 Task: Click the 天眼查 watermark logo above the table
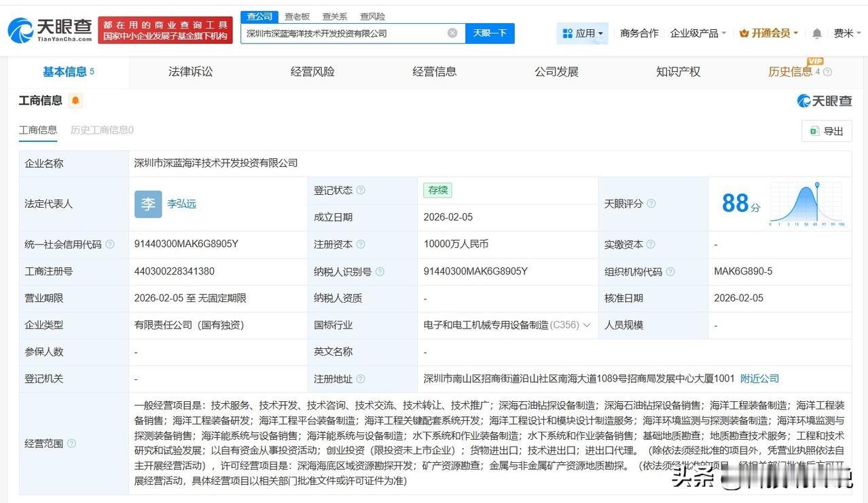point(824,100)
